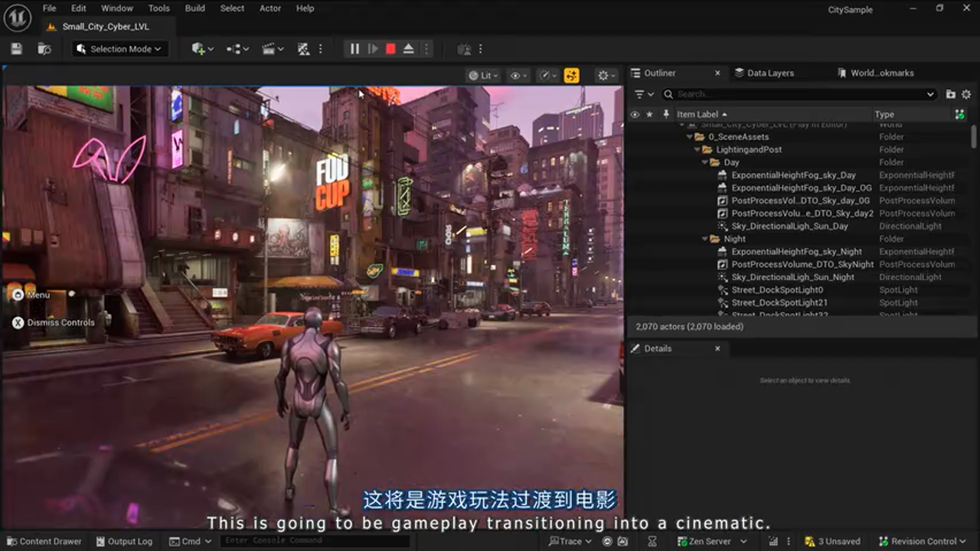The width and height of the screenshot is (980, 551).
Task: Toggle the eye icon in the Outliner header
Action: point(635,113)
